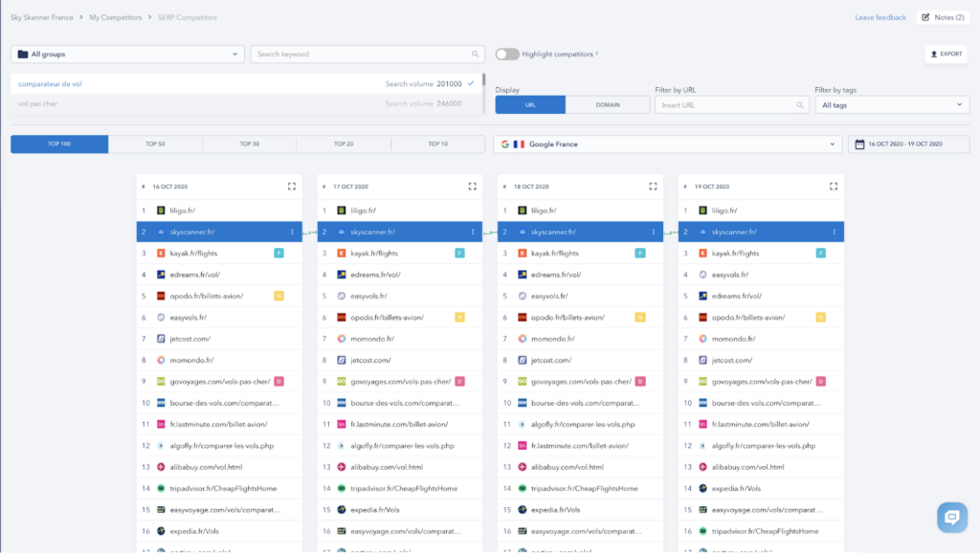This screenshot has height=553, width=980.
Task: Click the folder icon in All groups selector
Action: 23,55
